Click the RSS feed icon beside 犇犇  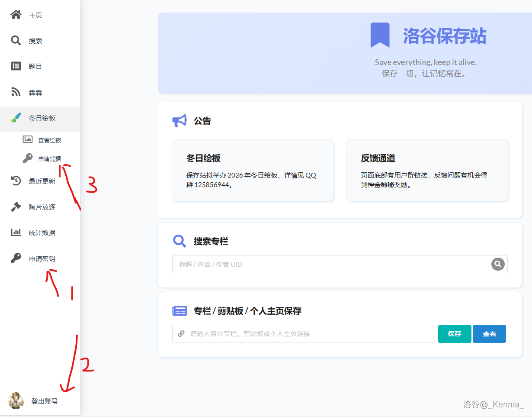click(x=16, y=92)
